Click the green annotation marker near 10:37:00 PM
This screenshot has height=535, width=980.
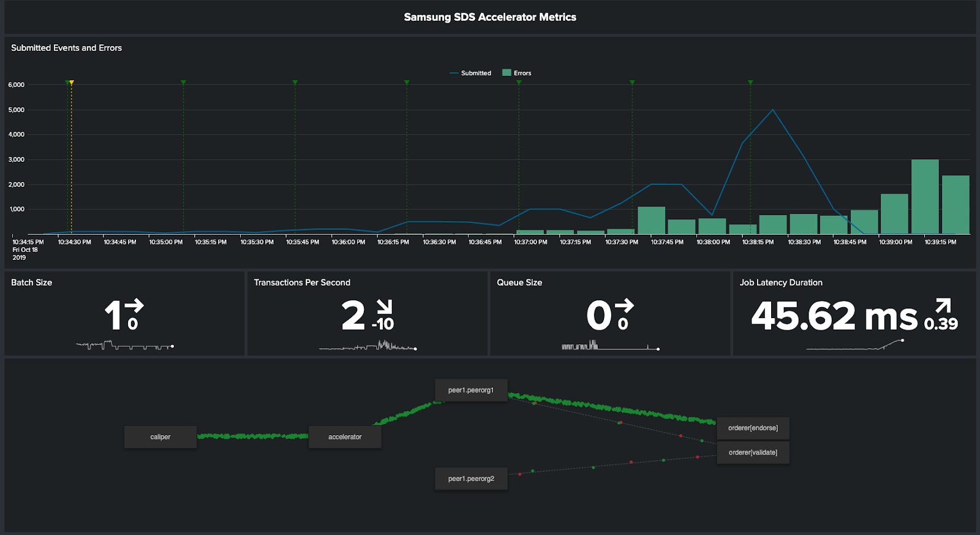click(519, 82)
